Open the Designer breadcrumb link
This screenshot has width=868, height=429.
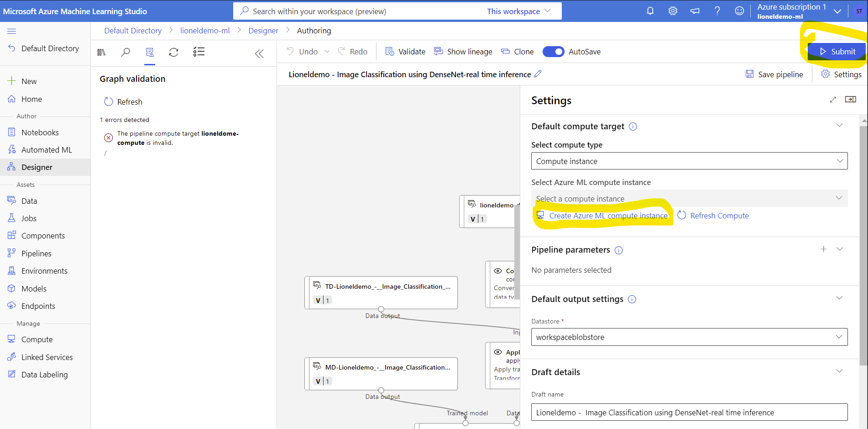click(x=263, y=31)
